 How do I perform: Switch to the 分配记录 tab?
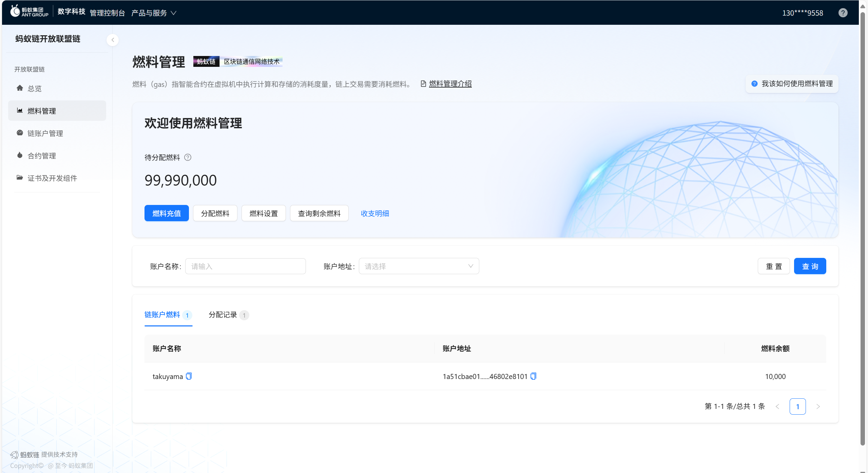click(223, 315)
